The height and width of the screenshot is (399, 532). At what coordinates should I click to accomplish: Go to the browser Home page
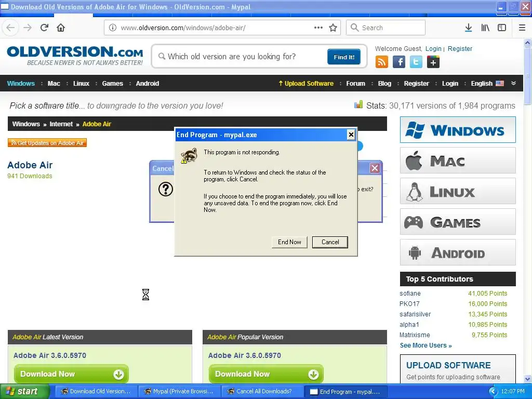(61, 28)
